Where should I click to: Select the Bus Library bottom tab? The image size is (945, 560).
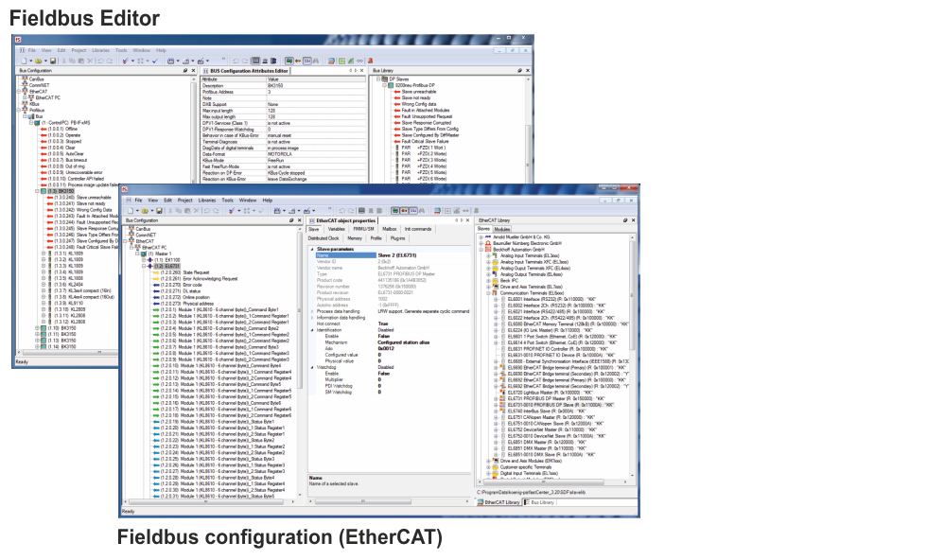(541, 502)
